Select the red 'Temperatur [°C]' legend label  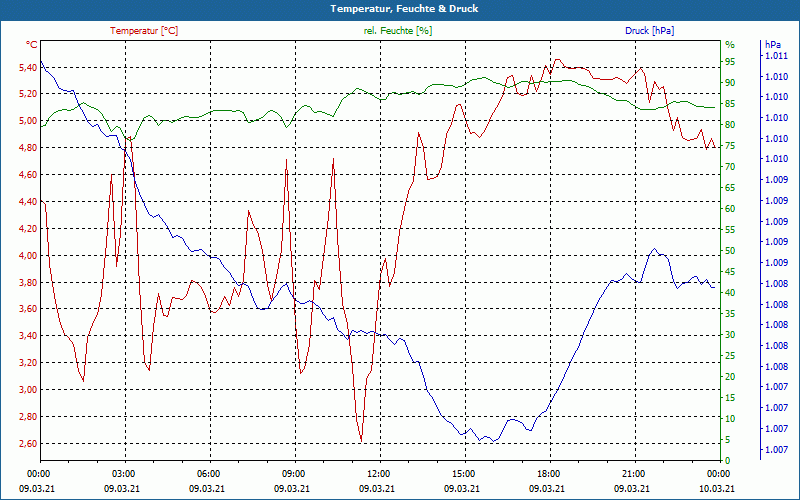(x=144, y=31)
